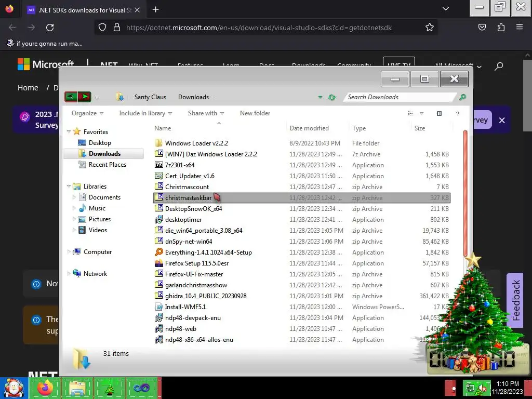Open Firefox Pocket save icon
The width and height of the screenshot is (532, 399).
(x=482, y=27)
